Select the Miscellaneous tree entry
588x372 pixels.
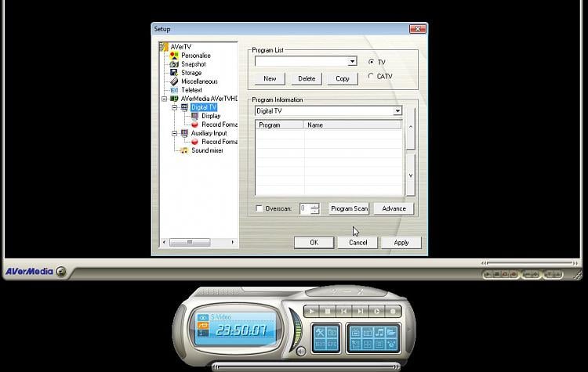click(x=199, y=81)
